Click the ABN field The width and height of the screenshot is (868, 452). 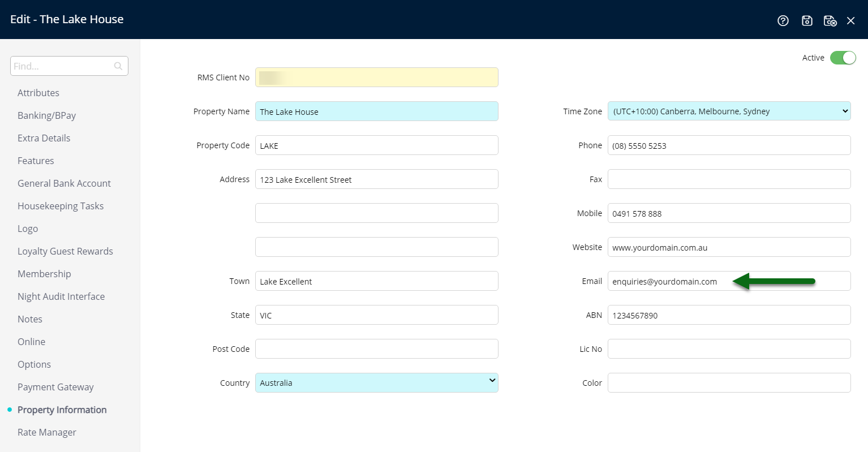tap(729, 315)
